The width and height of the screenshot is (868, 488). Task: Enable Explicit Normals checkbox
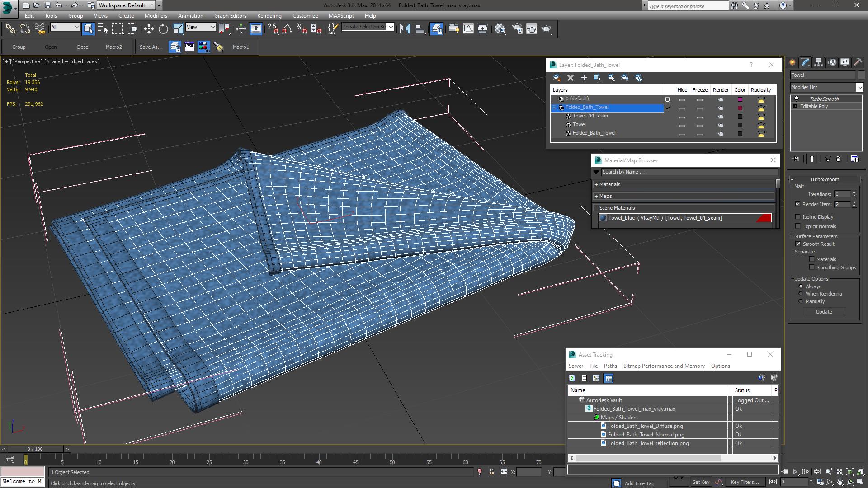798,226
